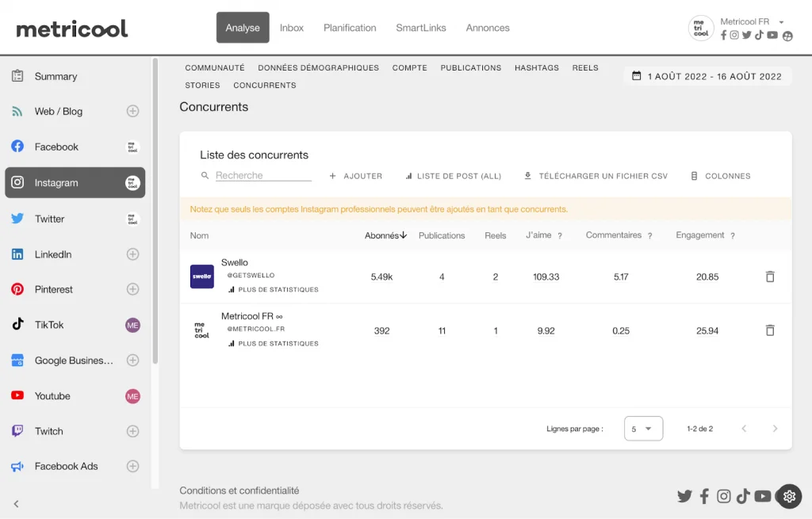Click footer Instagram icon
This screenshot has width=812, height=519.
point(723,496)
